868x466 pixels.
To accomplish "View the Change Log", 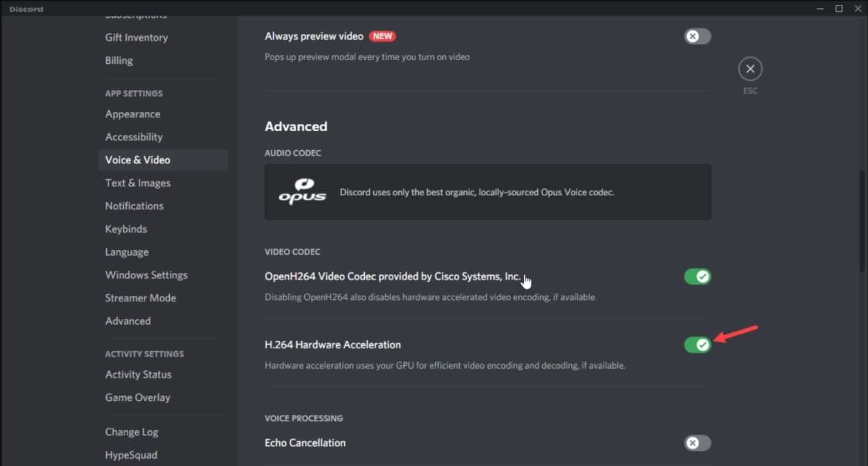I will click(x=132, y=433).
